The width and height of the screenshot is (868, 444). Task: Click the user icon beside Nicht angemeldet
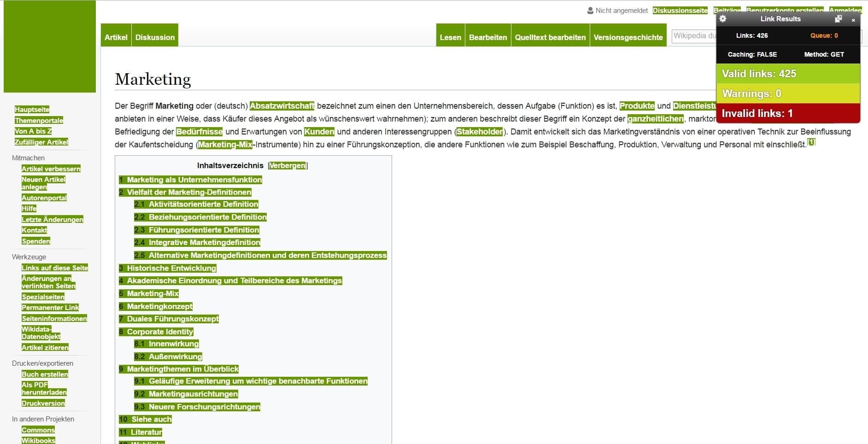590,11
